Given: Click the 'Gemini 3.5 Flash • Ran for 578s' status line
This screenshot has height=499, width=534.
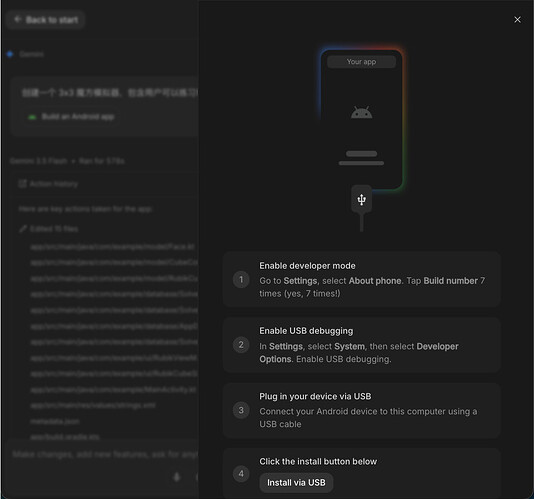Looking at the screenshot, I should (x=67, y=161).
